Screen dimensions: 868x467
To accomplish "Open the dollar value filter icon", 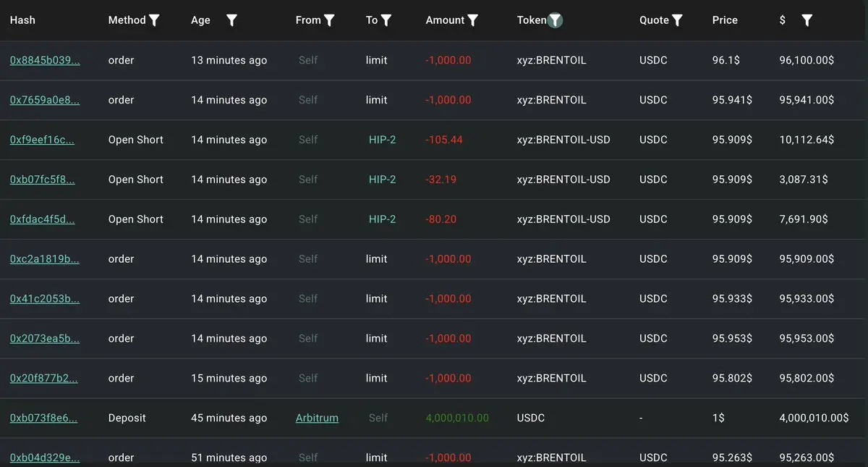I will pyautogui.click(x=807, y=20).
